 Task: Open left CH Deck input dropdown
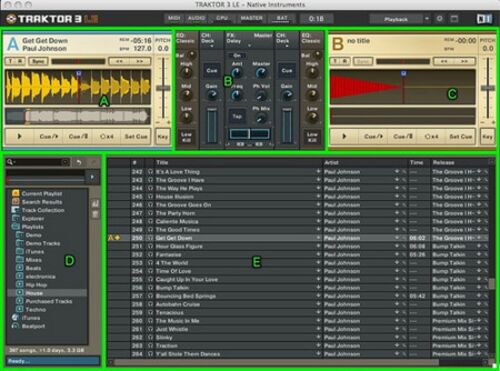pos(212,46)
